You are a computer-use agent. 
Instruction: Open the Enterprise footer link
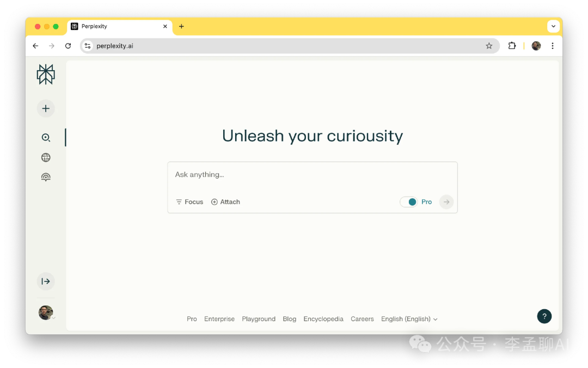pyautogui.click(x=219, y=319)
